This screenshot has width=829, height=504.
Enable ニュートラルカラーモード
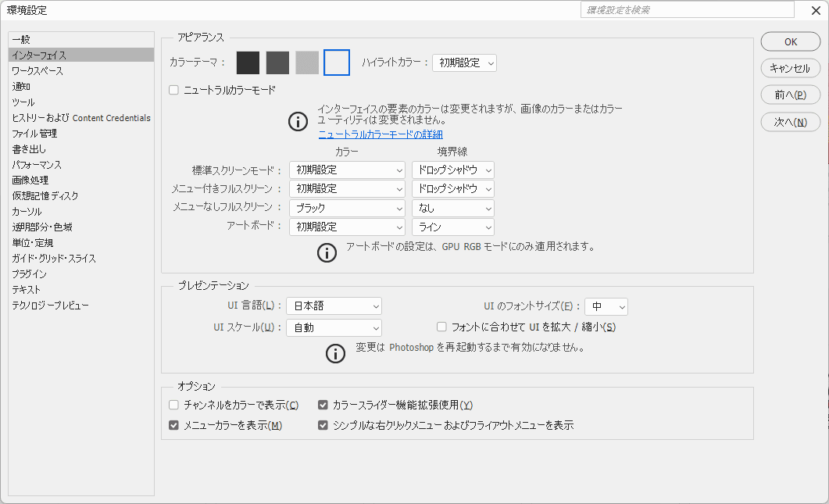173,89
